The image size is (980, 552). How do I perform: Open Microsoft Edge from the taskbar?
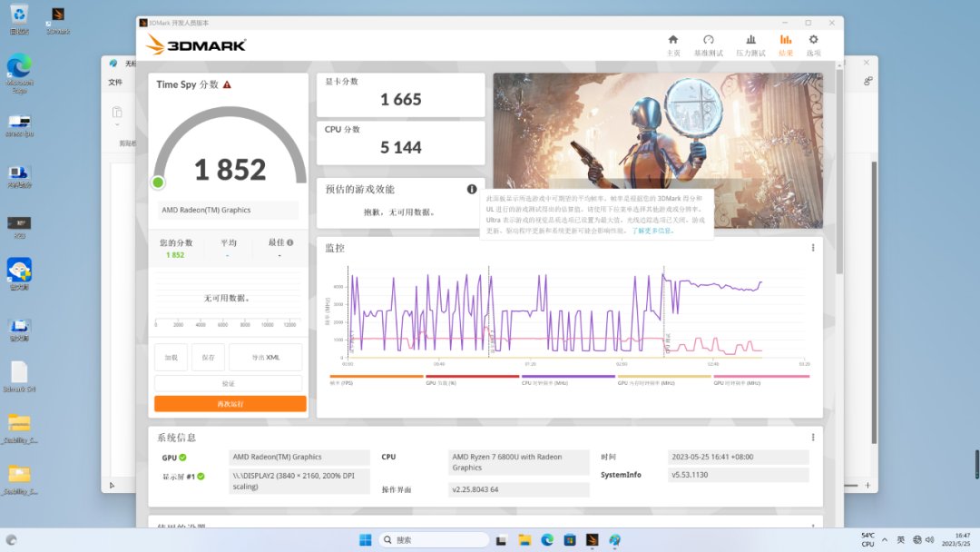click(x=547, y=540)
